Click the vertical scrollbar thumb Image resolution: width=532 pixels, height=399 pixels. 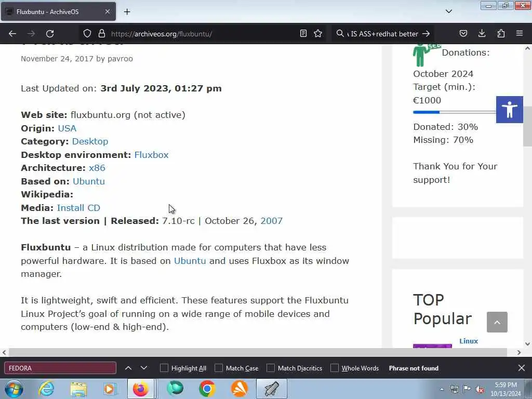point(527,126)
